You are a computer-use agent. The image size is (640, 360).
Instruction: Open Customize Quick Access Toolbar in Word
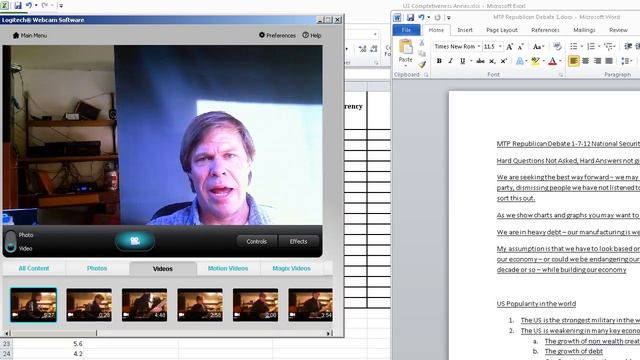(449, 18)
